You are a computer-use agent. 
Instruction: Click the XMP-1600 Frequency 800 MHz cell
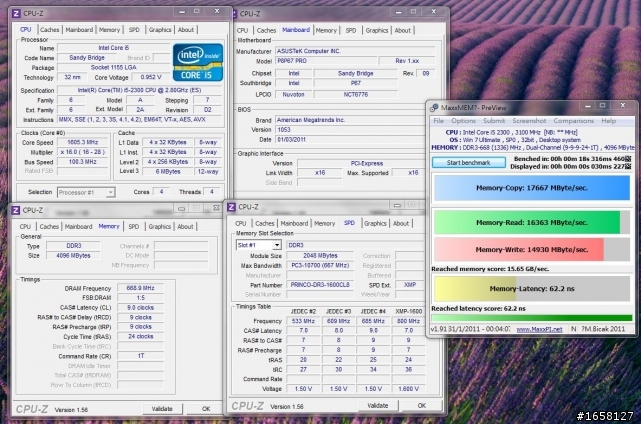408,321
